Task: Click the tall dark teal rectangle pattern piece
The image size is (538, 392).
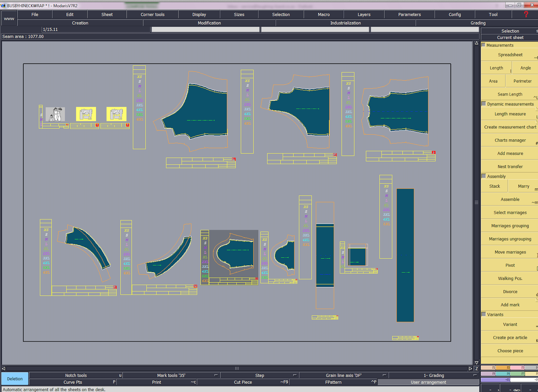Action: [405, 255]
